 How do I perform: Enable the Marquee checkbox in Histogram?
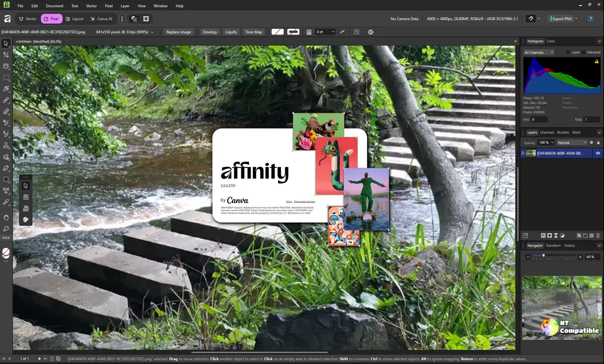tap(584, 52)
